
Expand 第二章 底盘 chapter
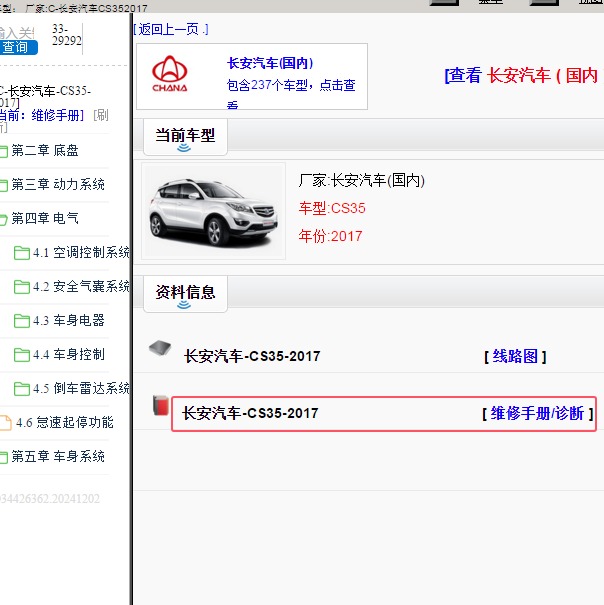coord(45,150)
